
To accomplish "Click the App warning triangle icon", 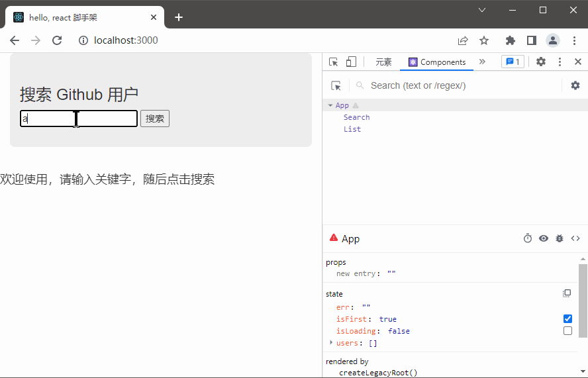I will [356, 105].
